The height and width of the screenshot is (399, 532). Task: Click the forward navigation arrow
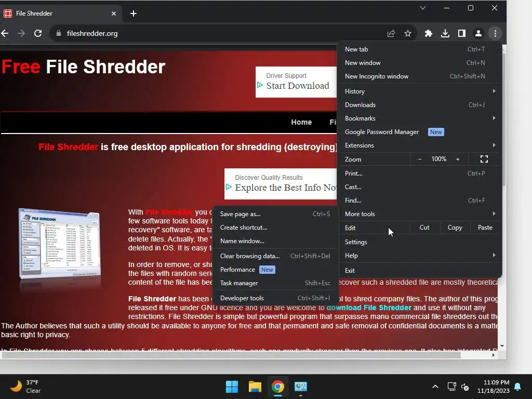coord(21,33)
